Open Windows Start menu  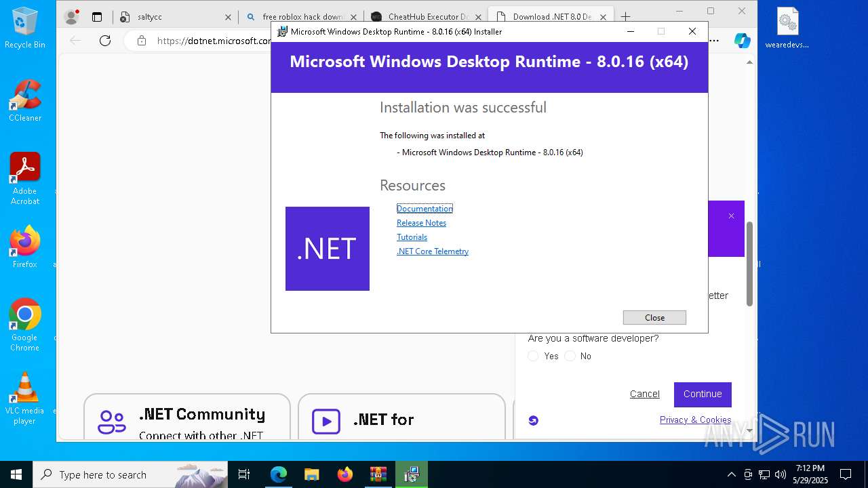pyautogui.click(x=16, y=474)
